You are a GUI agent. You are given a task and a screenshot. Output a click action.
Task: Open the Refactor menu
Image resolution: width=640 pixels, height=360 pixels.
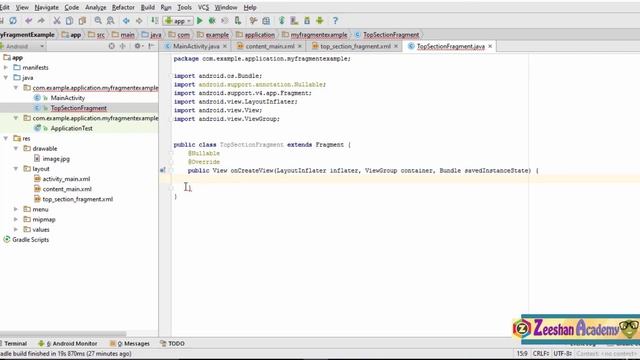tap(123, 7)
